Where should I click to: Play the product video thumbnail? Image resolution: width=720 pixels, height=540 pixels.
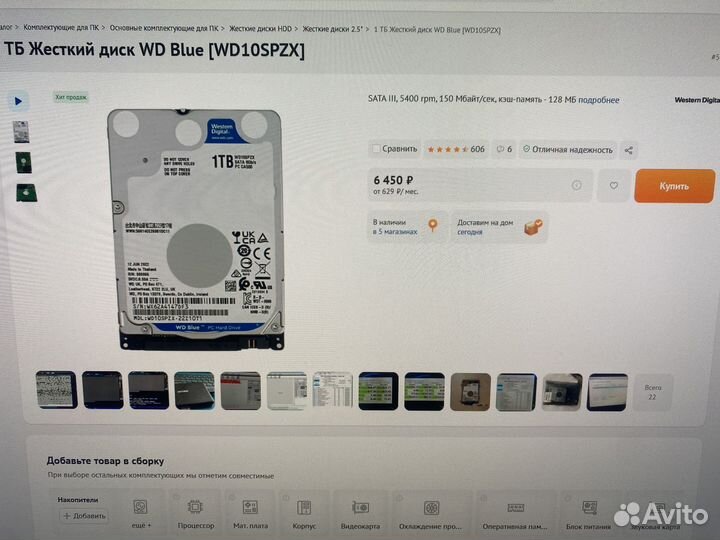(x=18, y=101)
